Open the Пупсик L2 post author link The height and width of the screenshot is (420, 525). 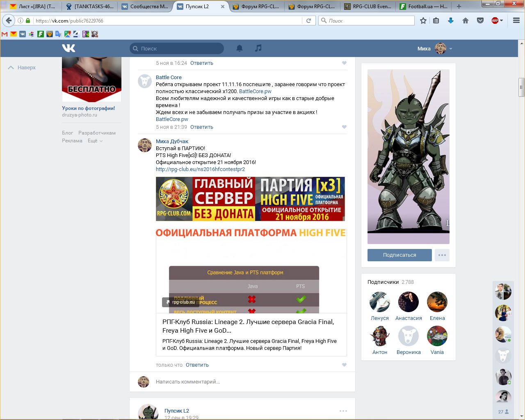coord(177,411)
